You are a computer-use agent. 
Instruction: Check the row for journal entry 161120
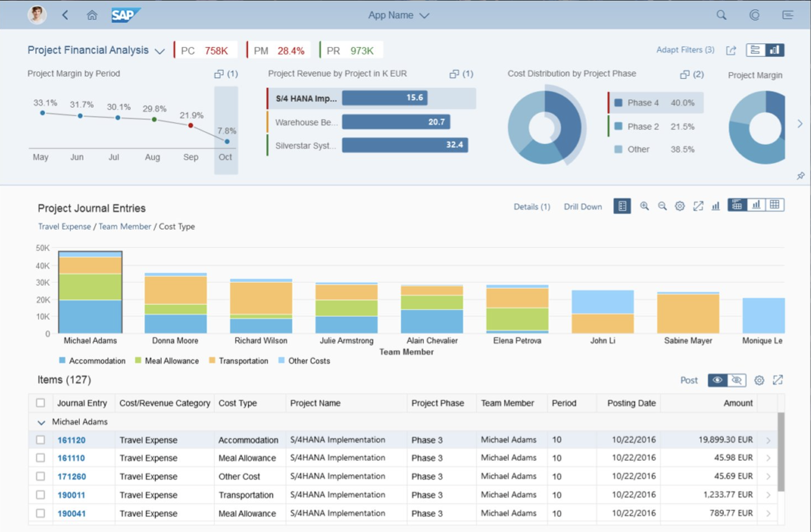coord(41,440)
